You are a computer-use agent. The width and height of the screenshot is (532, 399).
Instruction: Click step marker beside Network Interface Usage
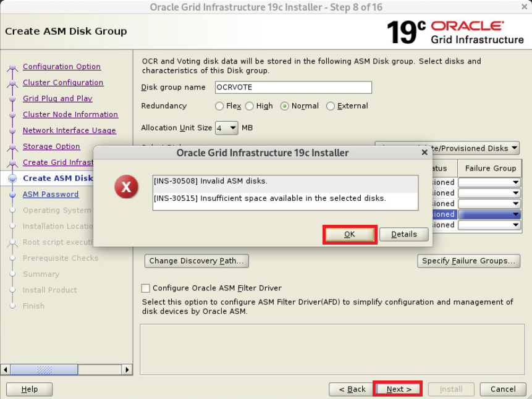[12, 130]
